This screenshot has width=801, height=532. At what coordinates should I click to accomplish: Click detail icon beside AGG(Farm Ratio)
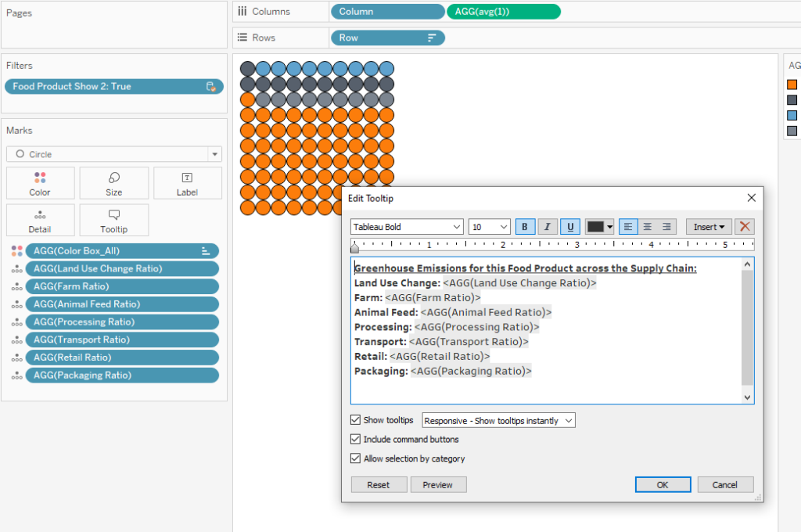click(x=17, y=286)
